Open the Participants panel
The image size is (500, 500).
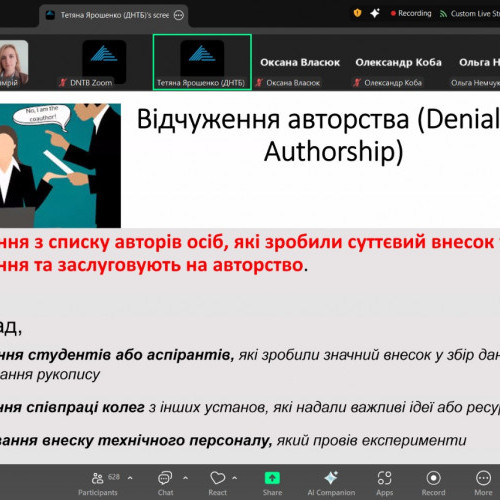(98, 483)
